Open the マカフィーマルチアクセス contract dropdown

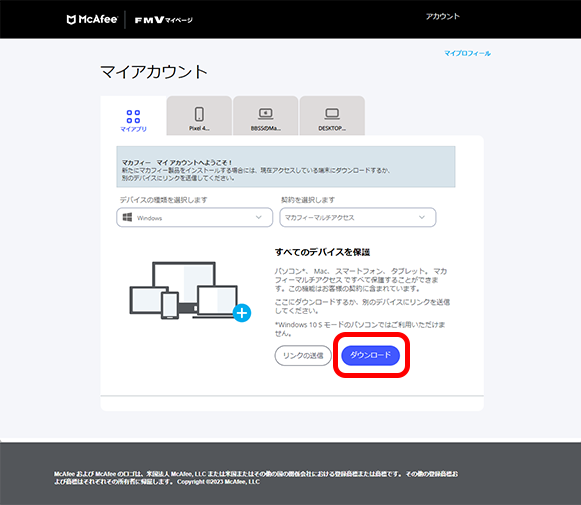pyautogui.click(x=358, y=217)
